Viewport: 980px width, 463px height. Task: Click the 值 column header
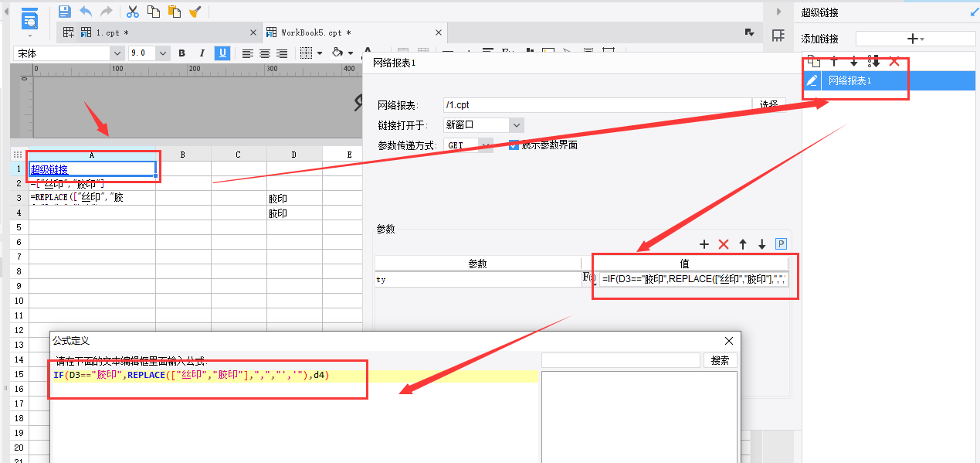(685, 264)
